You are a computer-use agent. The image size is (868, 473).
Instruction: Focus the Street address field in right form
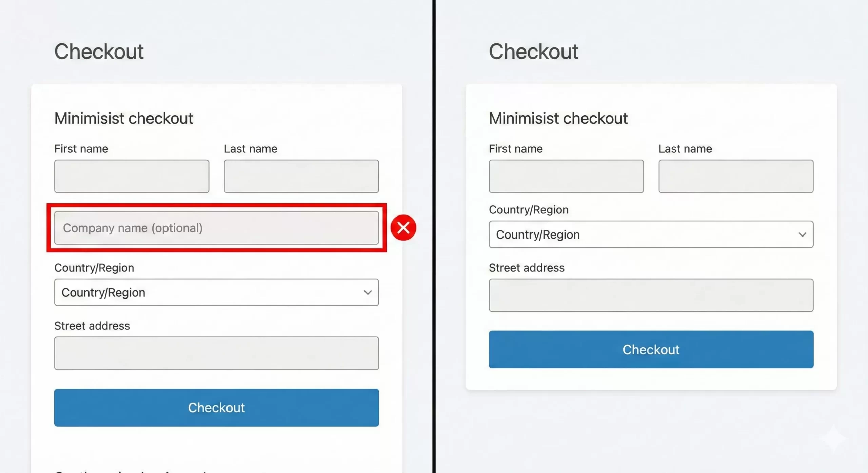tap(651, 295)
